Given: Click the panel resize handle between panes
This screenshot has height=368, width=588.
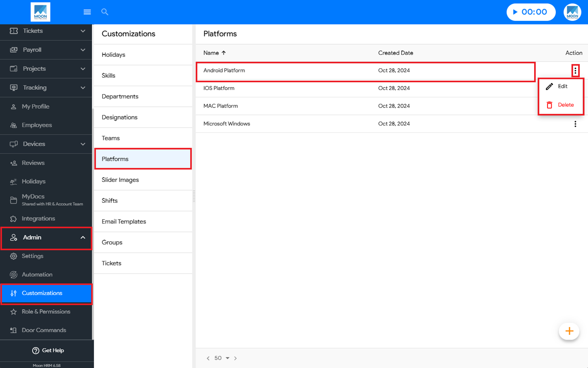Looking at the screenshot, I should coord(194,196).
